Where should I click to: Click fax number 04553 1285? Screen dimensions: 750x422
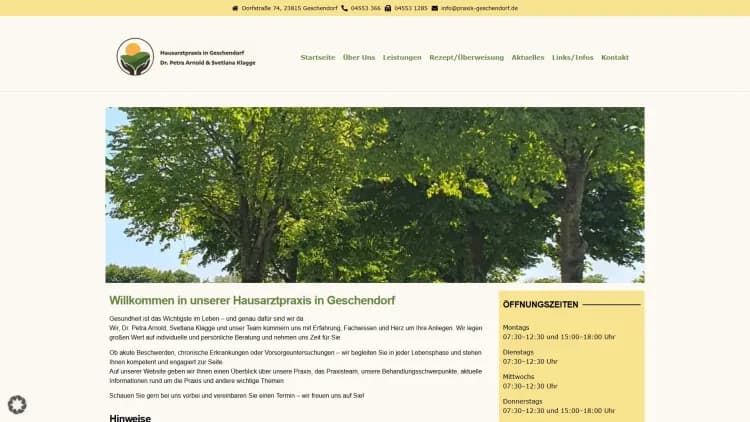tap(411, 8)
